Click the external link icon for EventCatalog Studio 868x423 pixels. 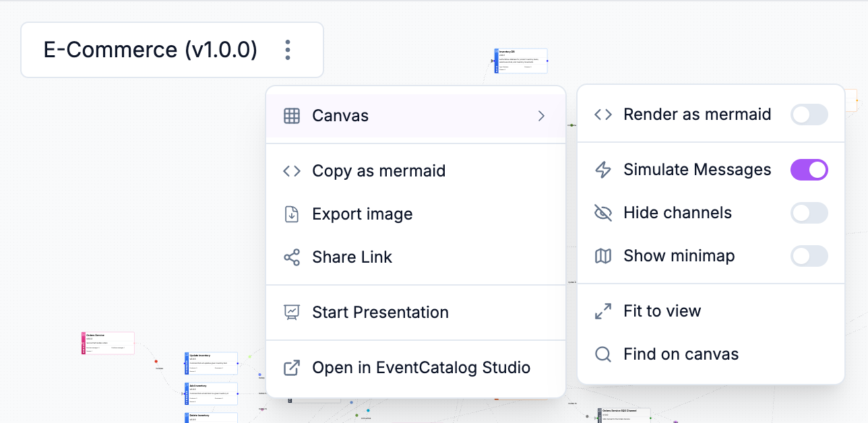tap(291, 368)
